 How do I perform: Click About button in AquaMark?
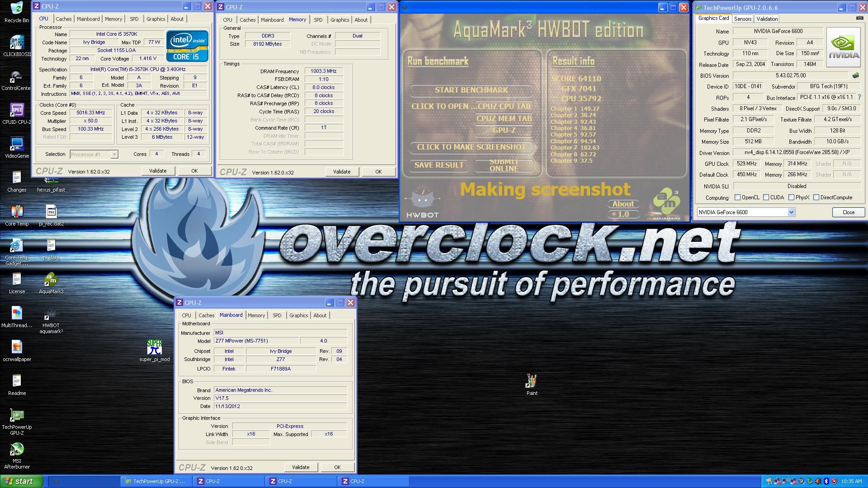[623, 204]
